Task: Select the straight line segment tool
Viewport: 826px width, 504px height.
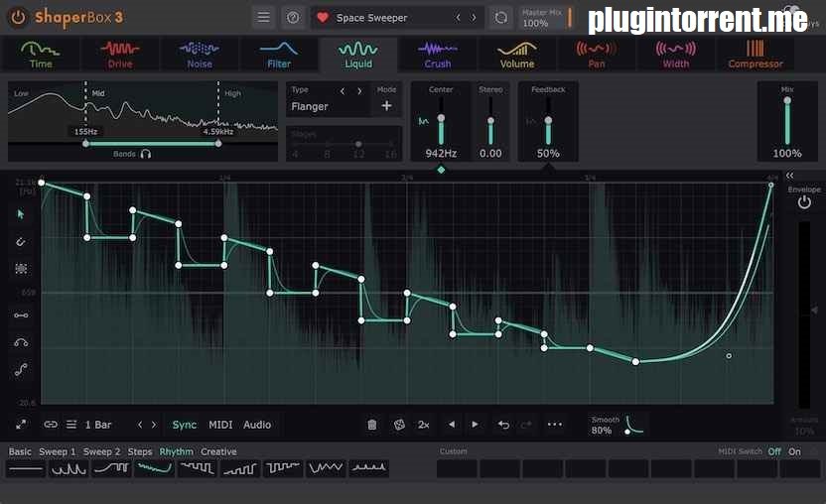Action: coord(21,315)
